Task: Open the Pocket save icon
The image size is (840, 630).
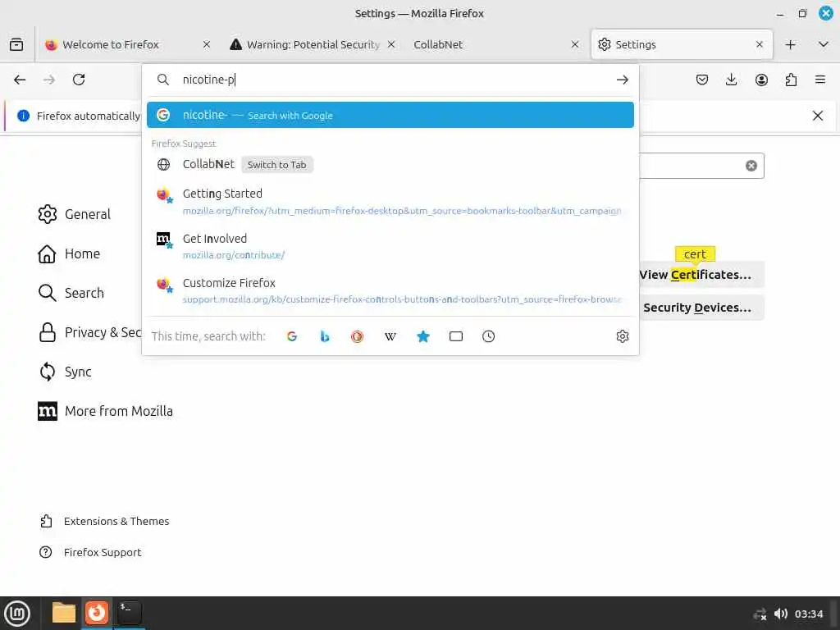Action: 702,80
